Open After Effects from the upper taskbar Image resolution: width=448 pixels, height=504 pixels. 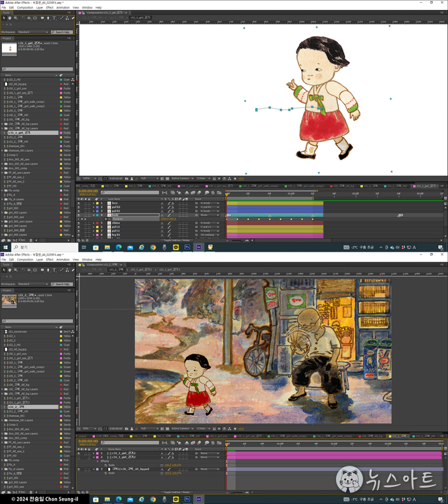click(x=198, y=247)
